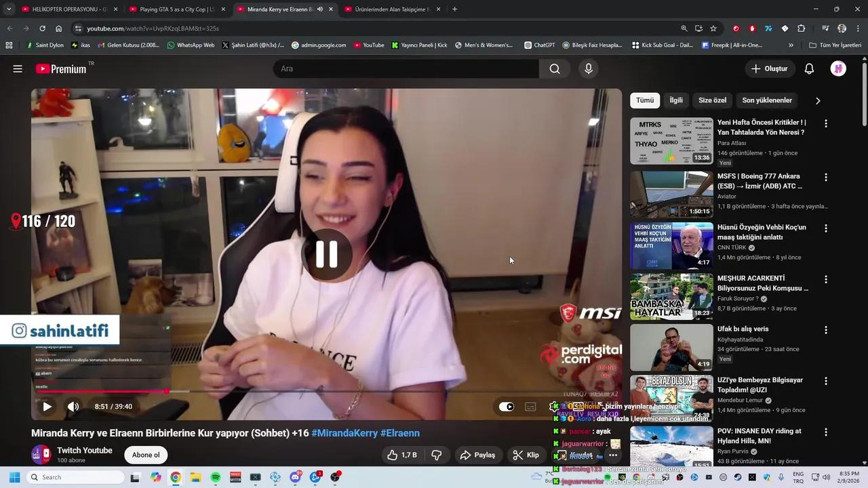Click the address bar URL field
Screen dimensions: 868x488
click(x=380, y=28)
